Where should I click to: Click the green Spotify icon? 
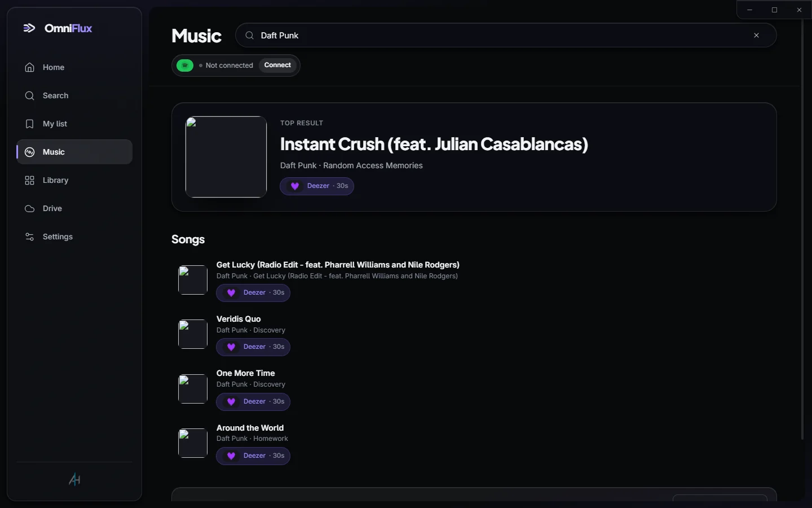point(185,65)
